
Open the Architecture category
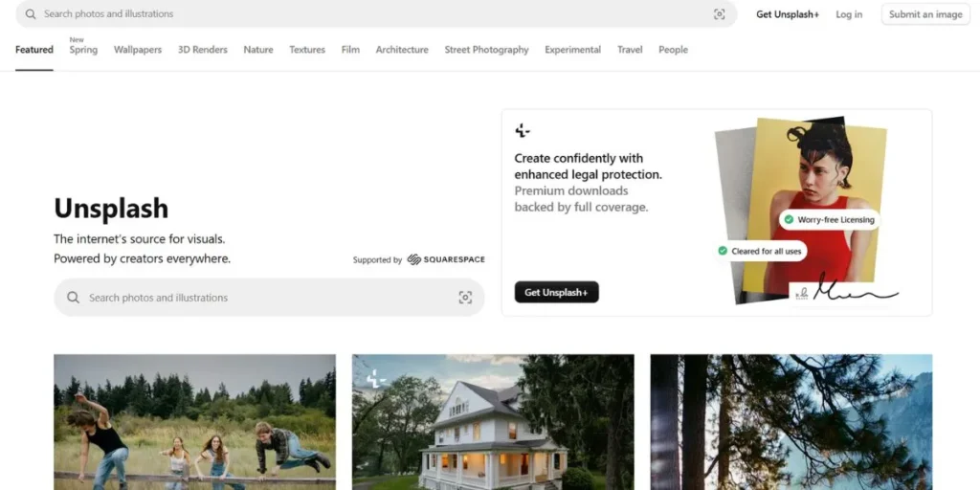pos(402,50)
